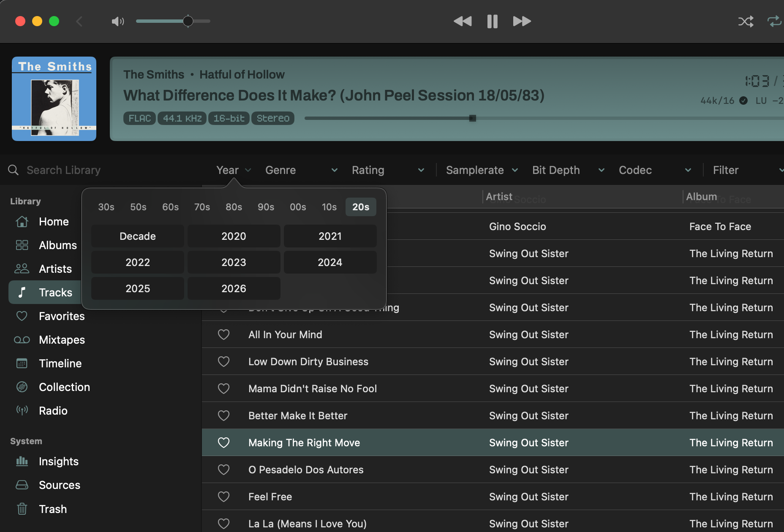
Task: Pause the current song
Action: 492,21
